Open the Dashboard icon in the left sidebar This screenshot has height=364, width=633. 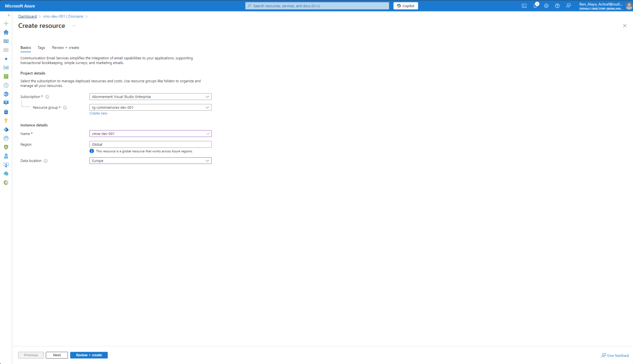pos(6,41)
